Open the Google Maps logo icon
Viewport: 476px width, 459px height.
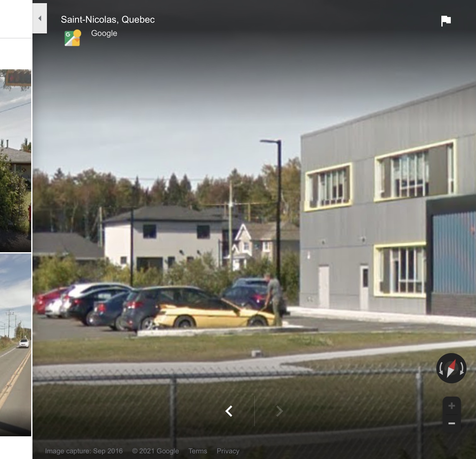tap(73, 38)
